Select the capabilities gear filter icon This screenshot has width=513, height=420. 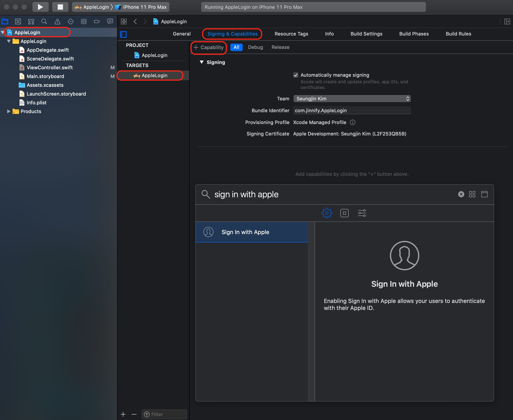(327, 213)
